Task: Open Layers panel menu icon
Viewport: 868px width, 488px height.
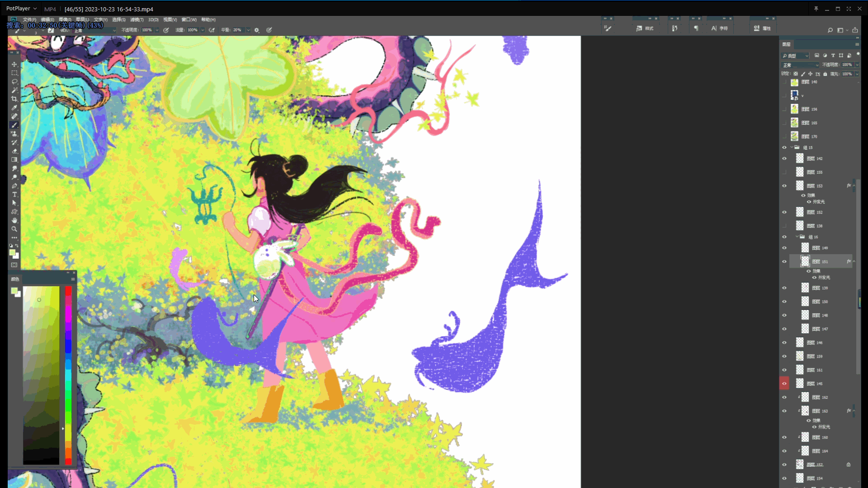Action: [857, 44]
